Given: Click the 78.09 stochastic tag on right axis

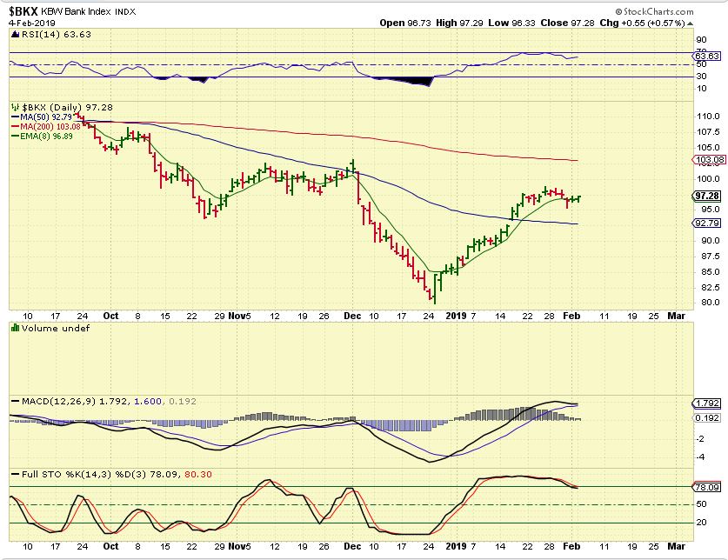Looking at the screenshot, I should [x=707, y=487].
